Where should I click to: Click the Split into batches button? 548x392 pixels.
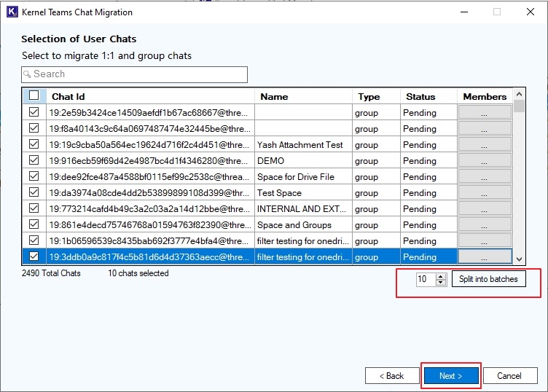(x=488, y=279)
